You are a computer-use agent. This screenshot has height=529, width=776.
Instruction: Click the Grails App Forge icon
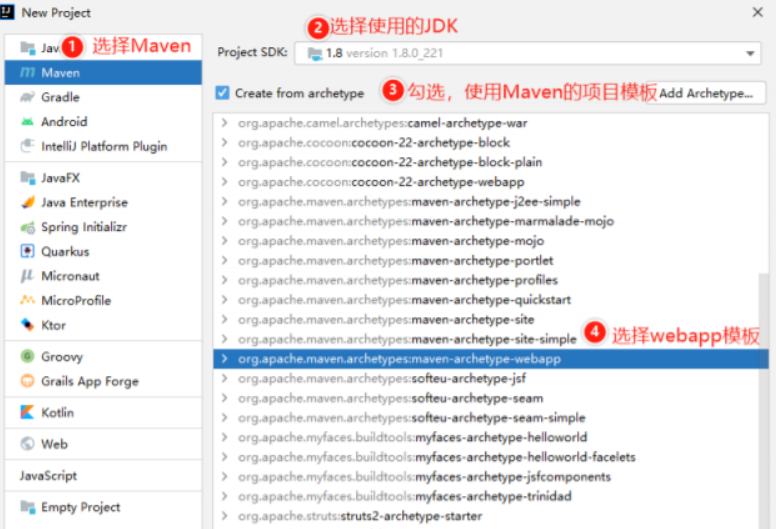point(28,381)
